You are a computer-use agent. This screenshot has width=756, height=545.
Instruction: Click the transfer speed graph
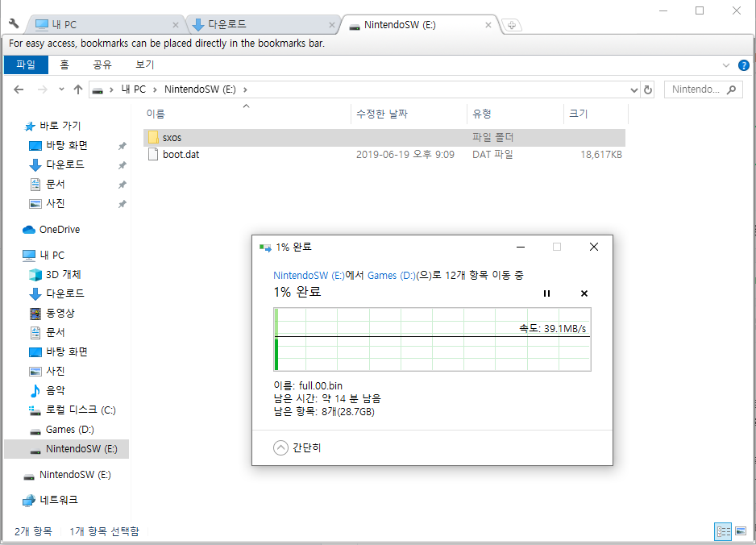coord(433,339)
